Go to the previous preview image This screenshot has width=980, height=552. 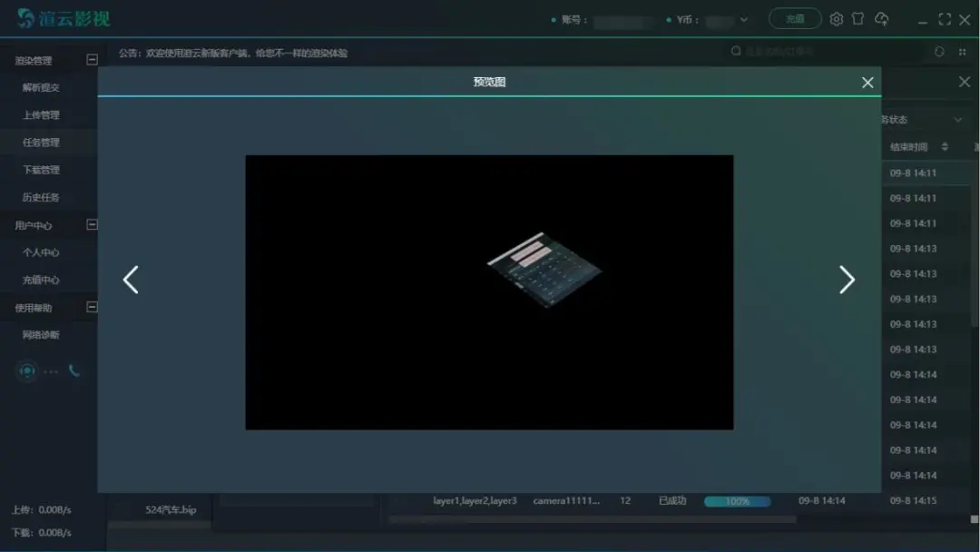coord(131,280)
